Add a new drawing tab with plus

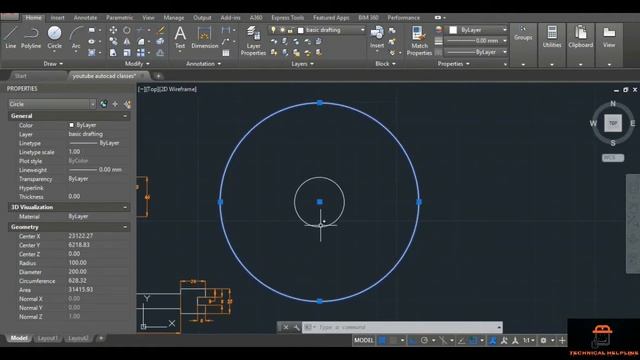[x=158, y=76]
